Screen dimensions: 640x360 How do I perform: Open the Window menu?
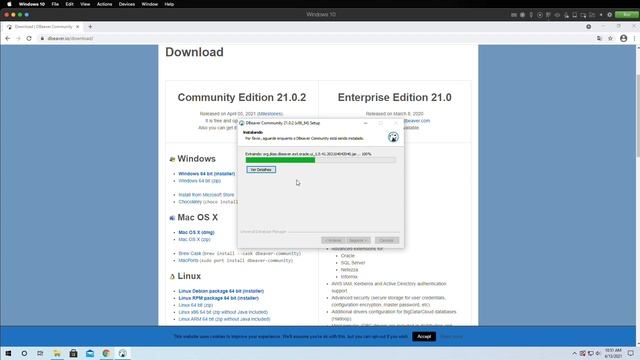click(149, 4)
